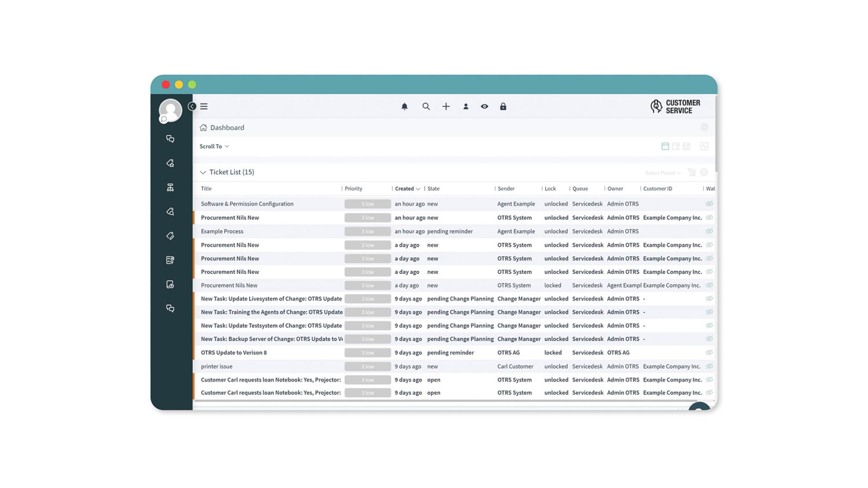
Task: Toggle watch on Software & Permission Configuration row
Action: tap(709, 204)
